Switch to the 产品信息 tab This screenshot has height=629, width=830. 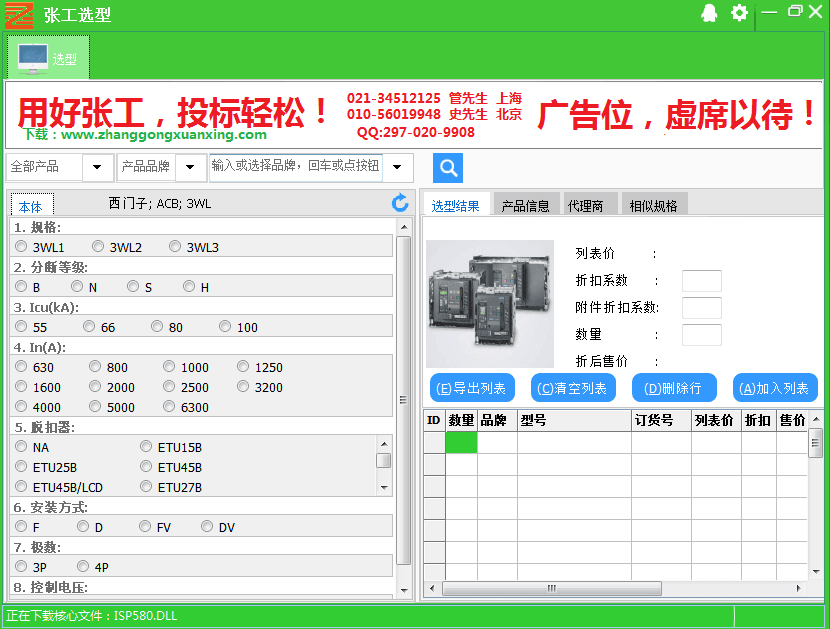pos(525,205)
